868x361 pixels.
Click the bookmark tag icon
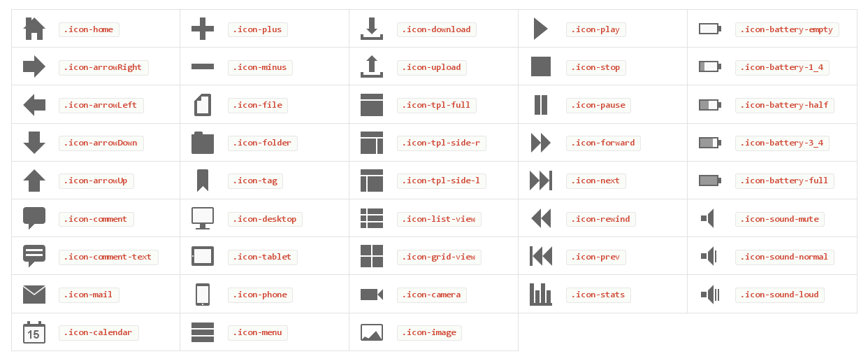tap(203, 180)
